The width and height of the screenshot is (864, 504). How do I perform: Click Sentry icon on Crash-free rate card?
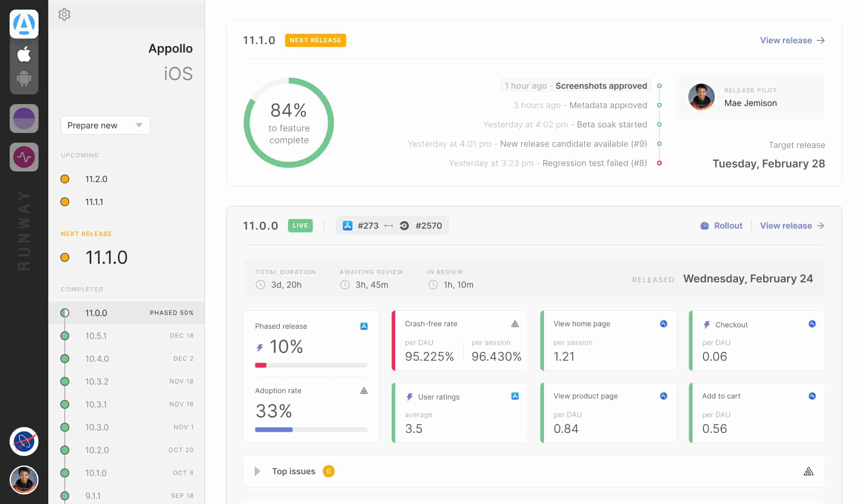(x=515, y=324)
